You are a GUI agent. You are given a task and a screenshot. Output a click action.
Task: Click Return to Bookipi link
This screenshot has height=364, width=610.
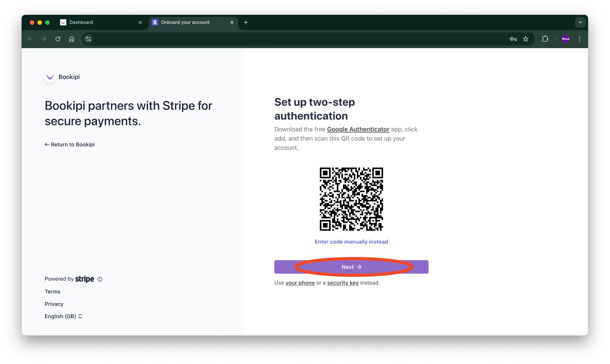pos(70,144)
